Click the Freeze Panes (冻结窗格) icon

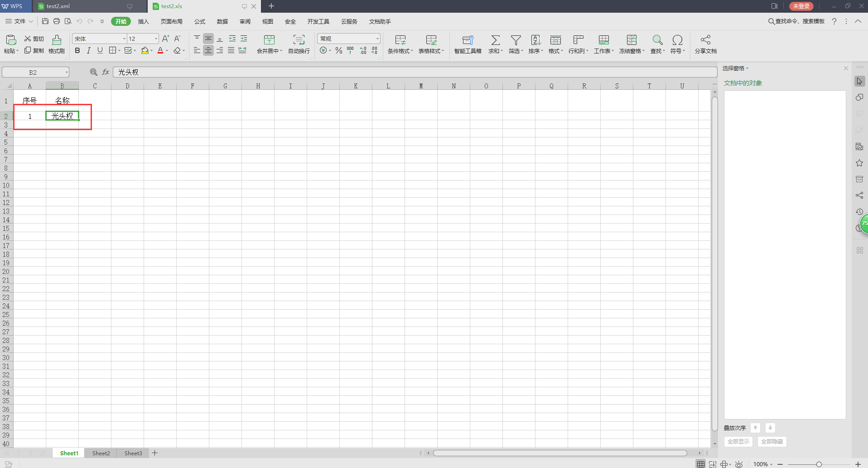click(x=632, y=40)
